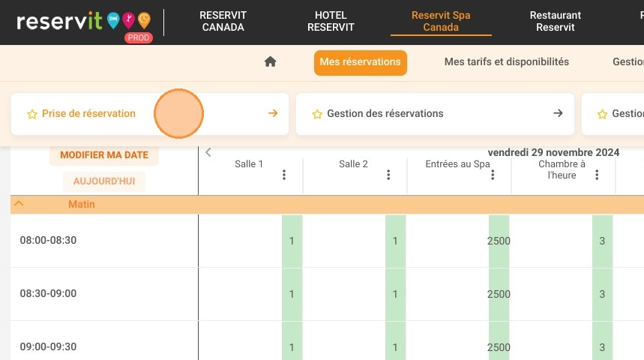Click arrow on Gestion des réservations card
Viewport: 644px width, 360px height.
coord(558,113)
